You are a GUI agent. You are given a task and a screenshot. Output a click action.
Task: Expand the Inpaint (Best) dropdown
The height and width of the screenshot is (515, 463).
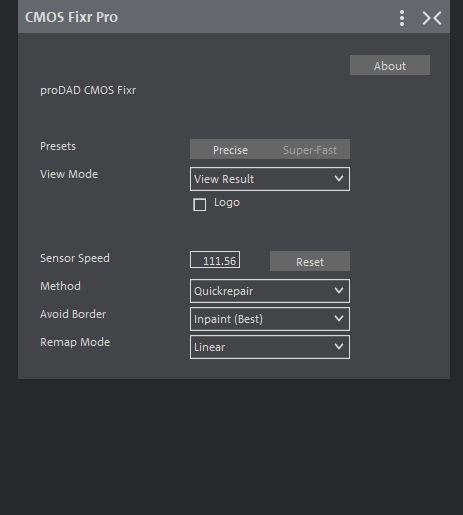[x=270, y=319]
